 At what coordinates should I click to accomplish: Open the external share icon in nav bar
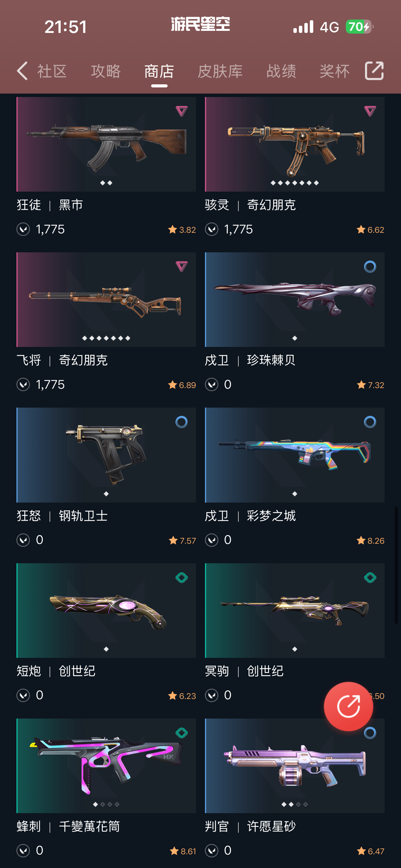[x=374, y=71]
